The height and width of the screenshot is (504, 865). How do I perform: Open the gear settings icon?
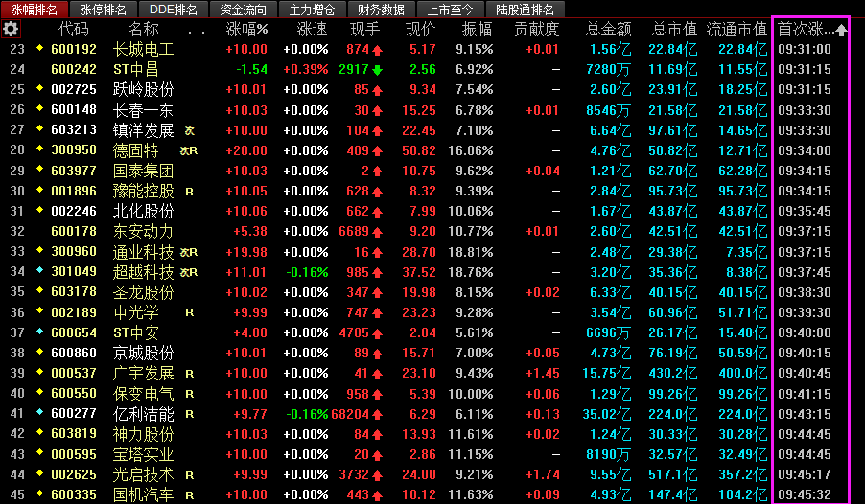pyautogui.click(x=11, y=29)
